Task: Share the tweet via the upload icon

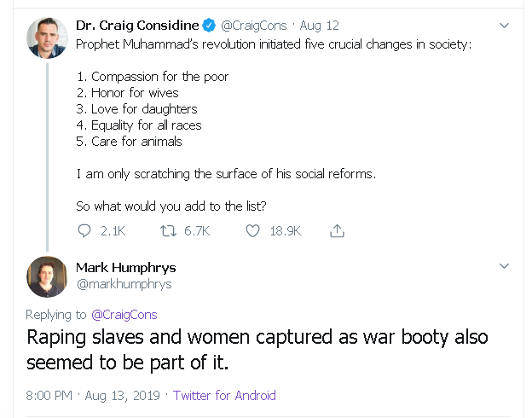Action: [x=337, y=230]
